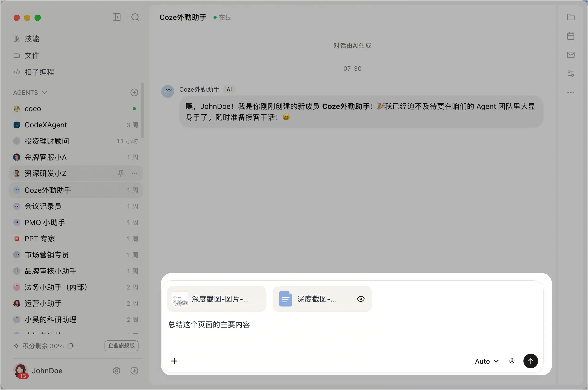
Task: Open the mail icon in right panel
Action: click(x=571, y=55)
